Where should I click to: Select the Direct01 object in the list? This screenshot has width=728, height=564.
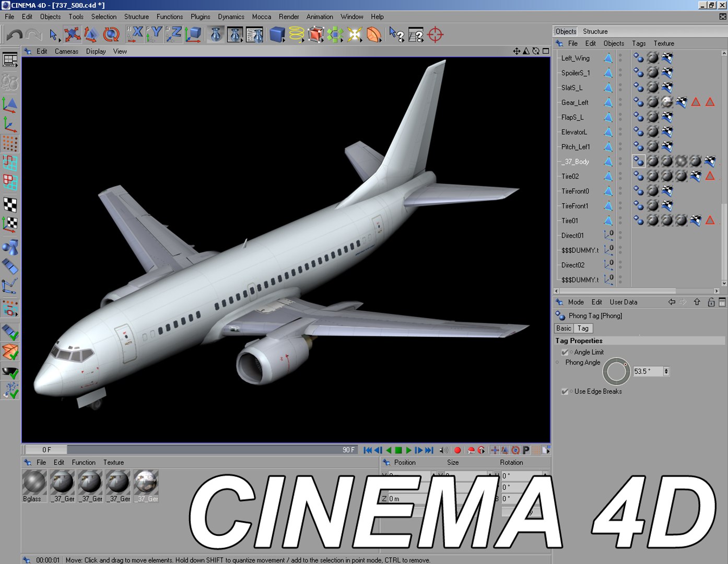pos(572,236)
